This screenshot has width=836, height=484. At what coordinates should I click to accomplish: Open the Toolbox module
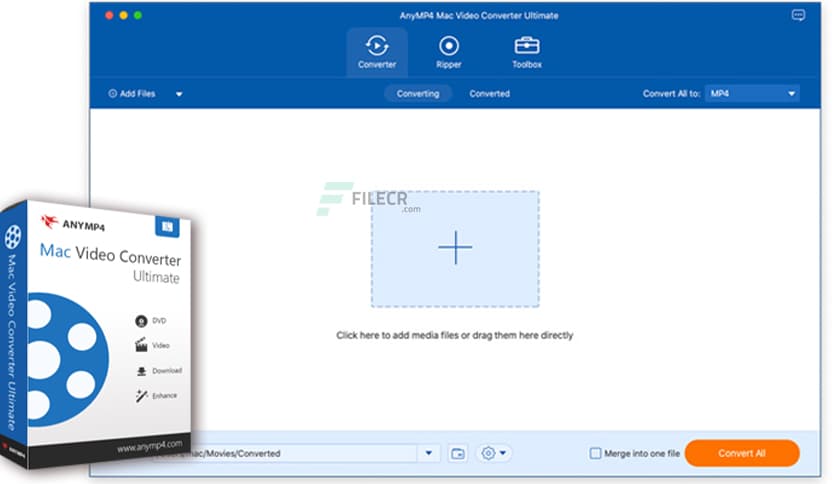coord(527,50)
